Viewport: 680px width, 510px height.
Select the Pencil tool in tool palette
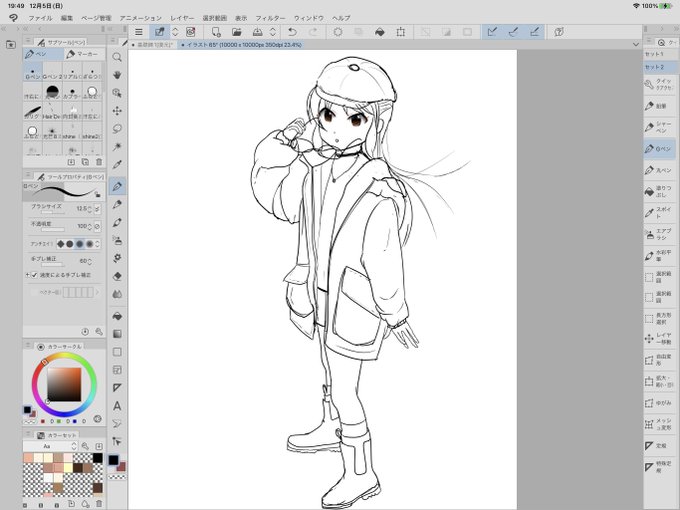coord(117,204)
